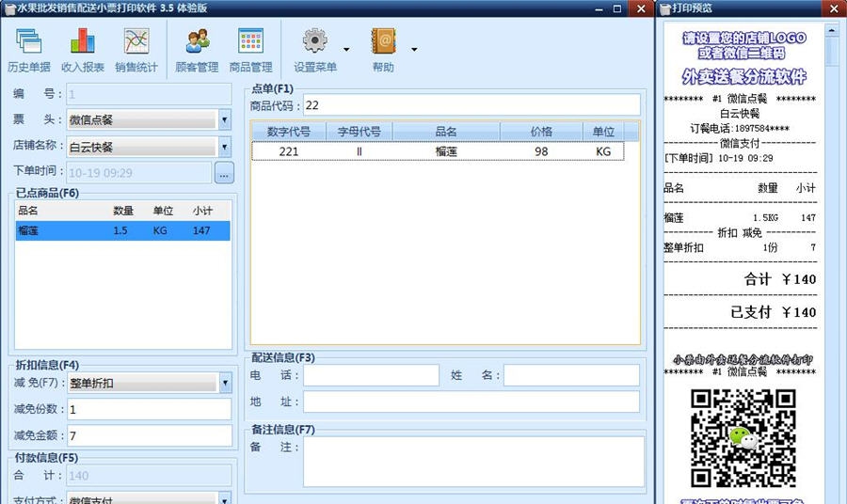Viewport: 847px width, 504px height.
Task: Select product row 221 榴莲 in table
Action: pyautogui.click(x=438, y=151)
